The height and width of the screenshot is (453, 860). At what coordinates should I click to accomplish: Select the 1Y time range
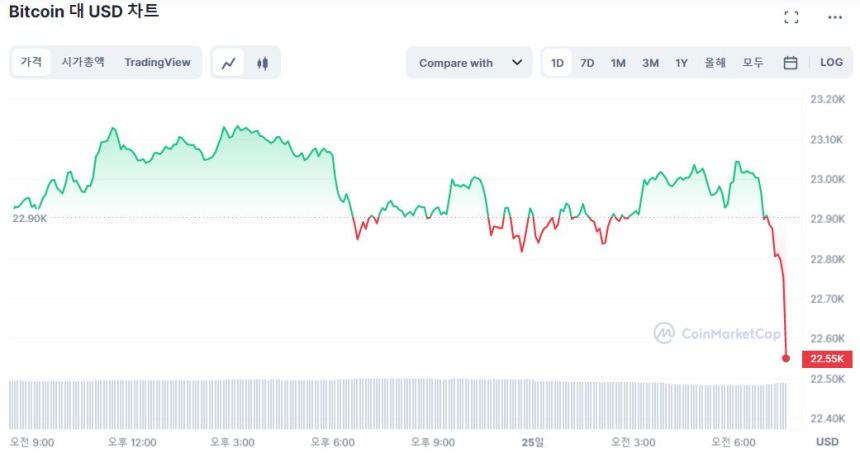point(681,63)
